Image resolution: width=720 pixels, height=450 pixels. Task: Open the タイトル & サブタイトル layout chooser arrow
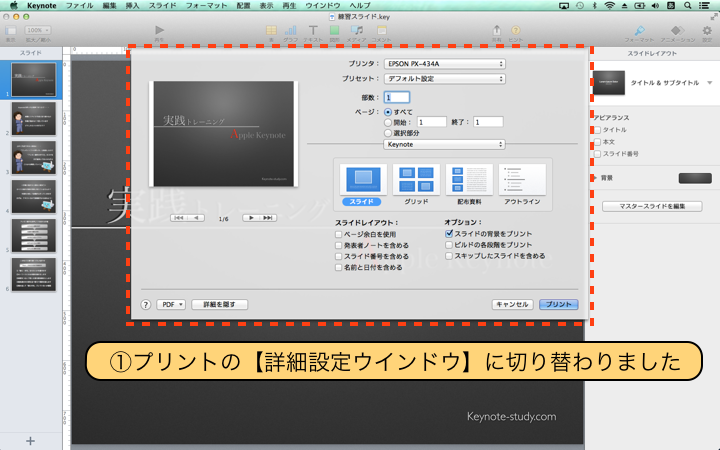(709, 83)
